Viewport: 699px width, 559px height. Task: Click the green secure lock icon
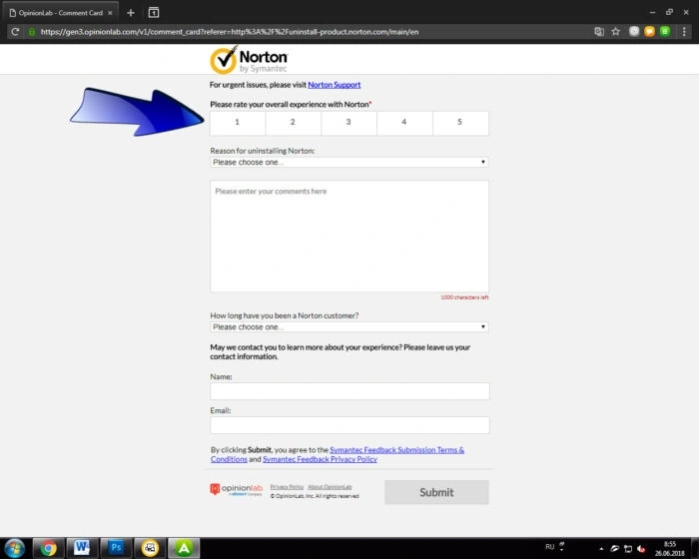[x=32, y=32]
